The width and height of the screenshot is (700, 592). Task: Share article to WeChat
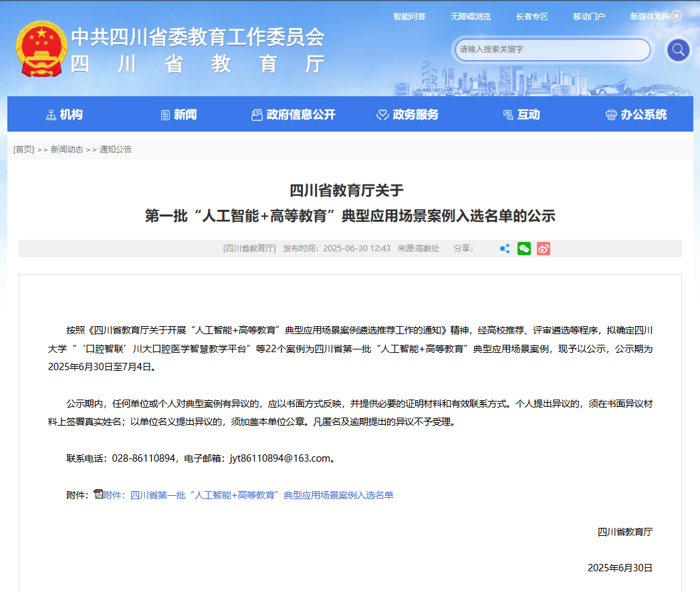[524, 249]
